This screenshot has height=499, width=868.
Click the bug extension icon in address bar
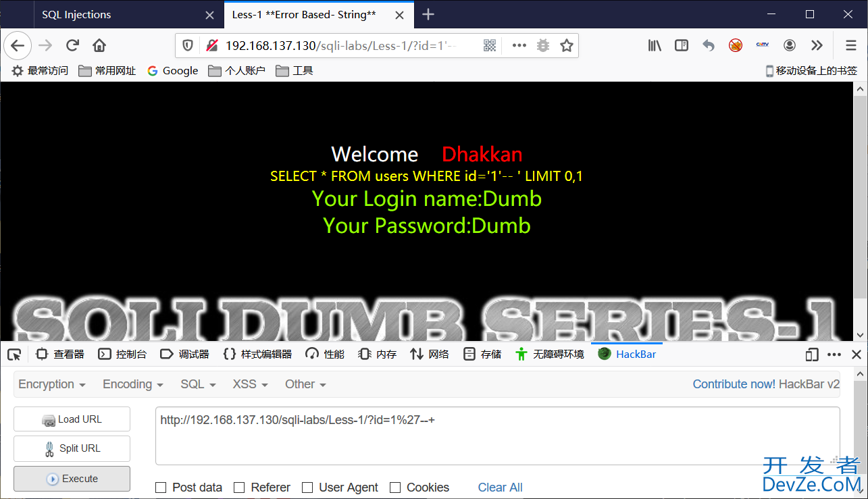542,45
